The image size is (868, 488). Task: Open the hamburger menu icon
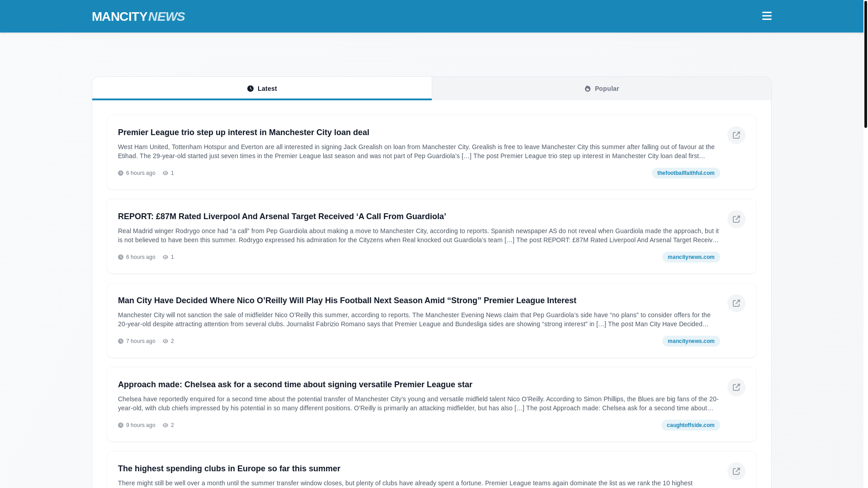[x=766, y=16]
